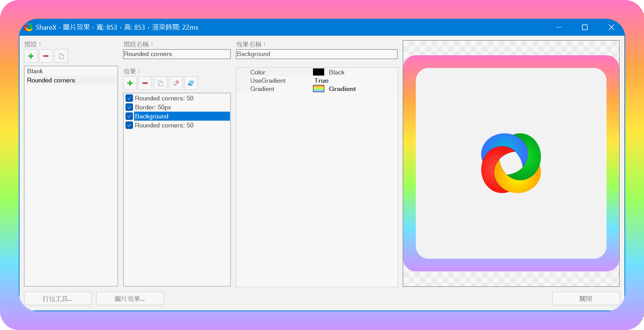Click the Black color value text
The height and width of the screenshot is (330, 644).
tap(337, 72)
